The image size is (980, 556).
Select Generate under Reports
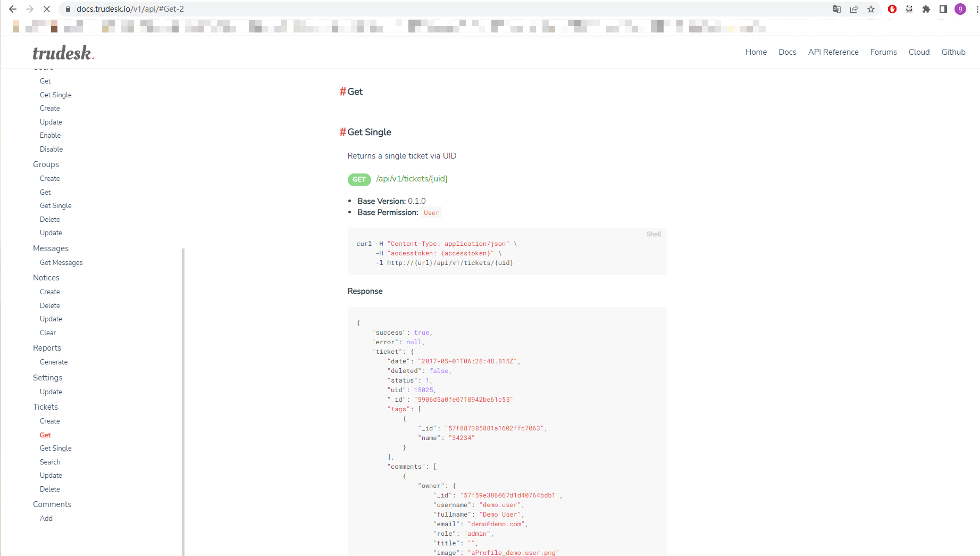click(x=54, y=362)
